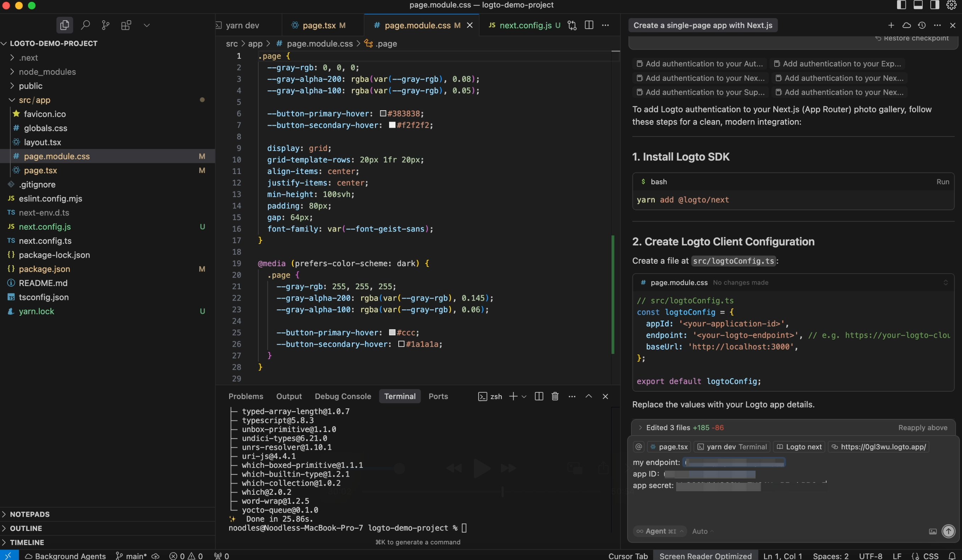Expand the node_modules folder
Screen dimensions: 962x560
coord(47,72)
